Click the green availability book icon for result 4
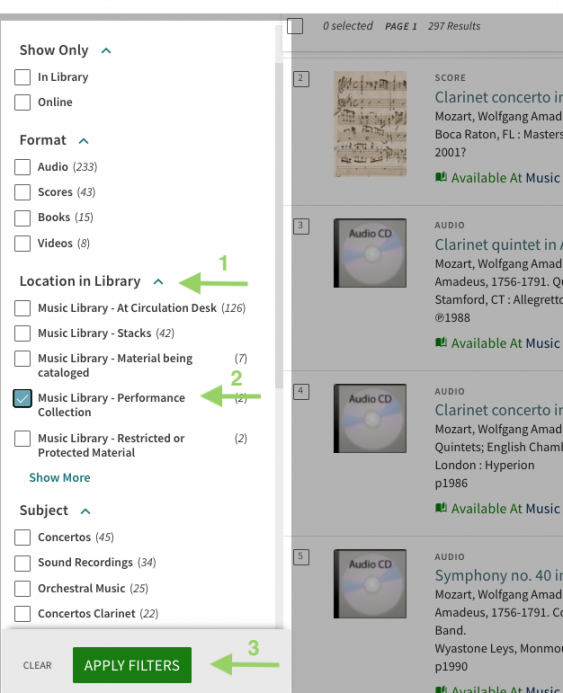The width and height of the screenshot is (563, 693). coord(441,508)
